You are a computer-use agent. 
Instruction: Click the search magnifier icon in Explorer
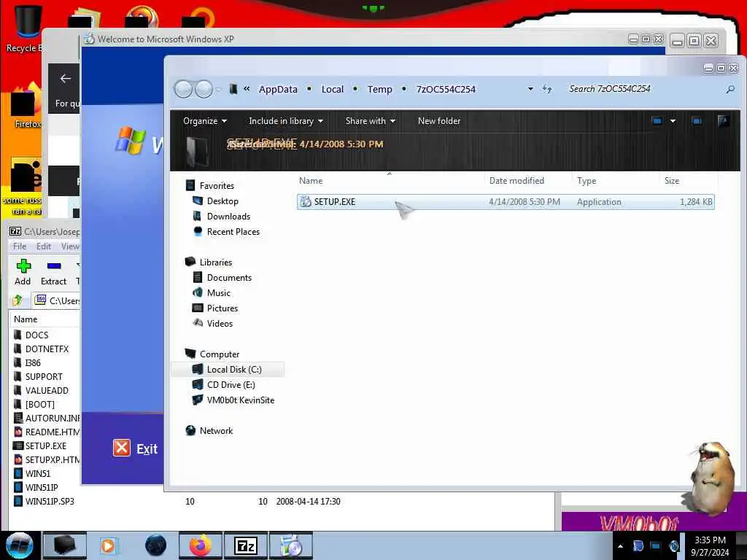[x=729, y=89]
